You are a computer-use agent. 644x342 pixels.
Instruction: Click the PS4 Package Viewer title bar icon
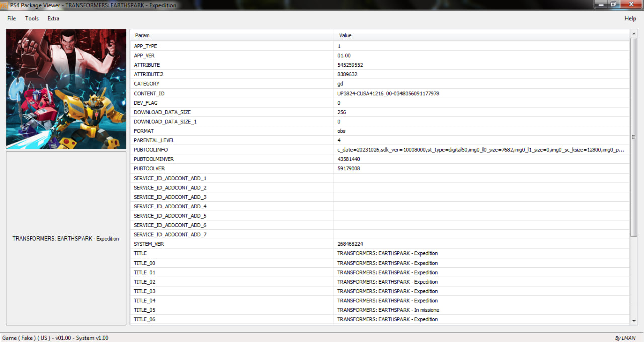point(5,5)
